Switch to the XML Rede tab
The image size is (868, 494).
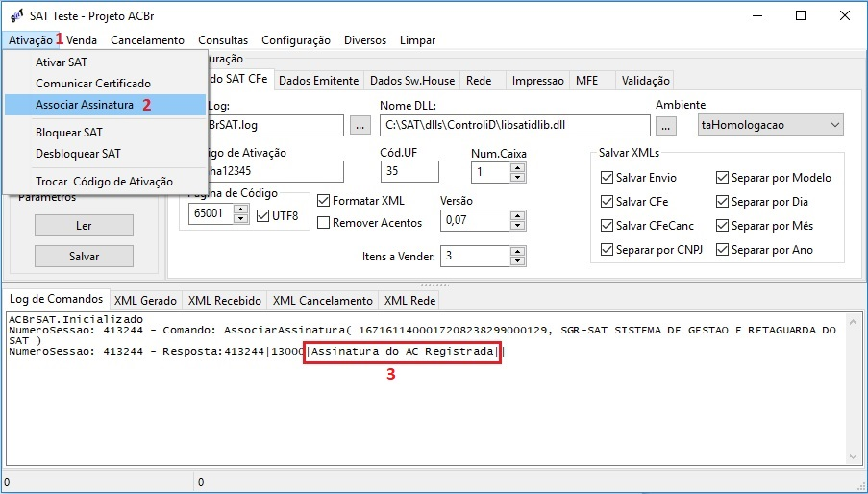pos(410,301)
